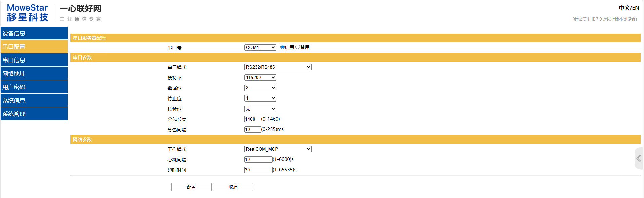644x198 pixels.
Task: Expand the 工作模式 RealCOM_MCP dropdown
Action: click(x=278, y=149)
